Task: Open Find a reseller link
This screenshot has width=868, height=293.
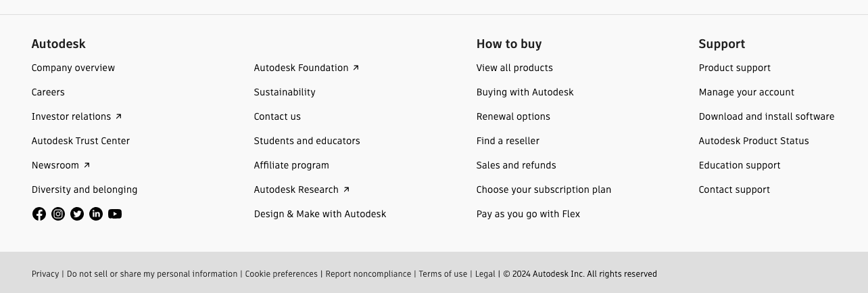Action: tap(508, 141)
